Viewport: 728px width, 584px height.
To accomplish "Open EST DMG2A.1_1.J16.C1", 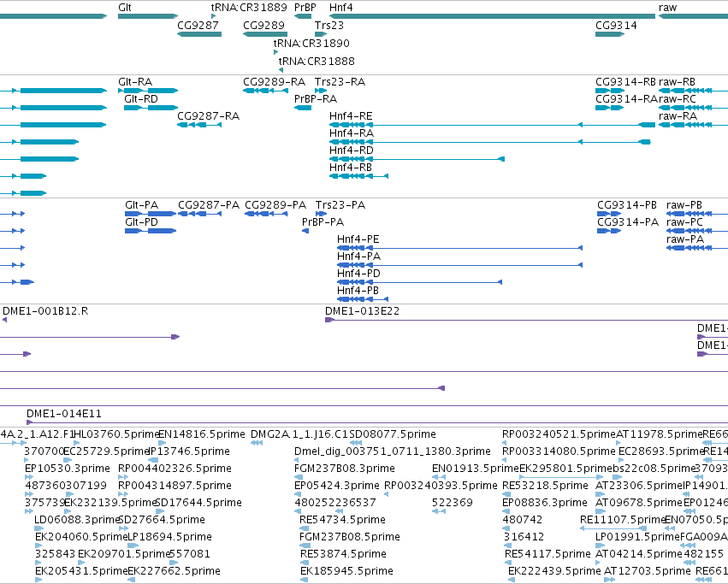I will coord(257,443).
